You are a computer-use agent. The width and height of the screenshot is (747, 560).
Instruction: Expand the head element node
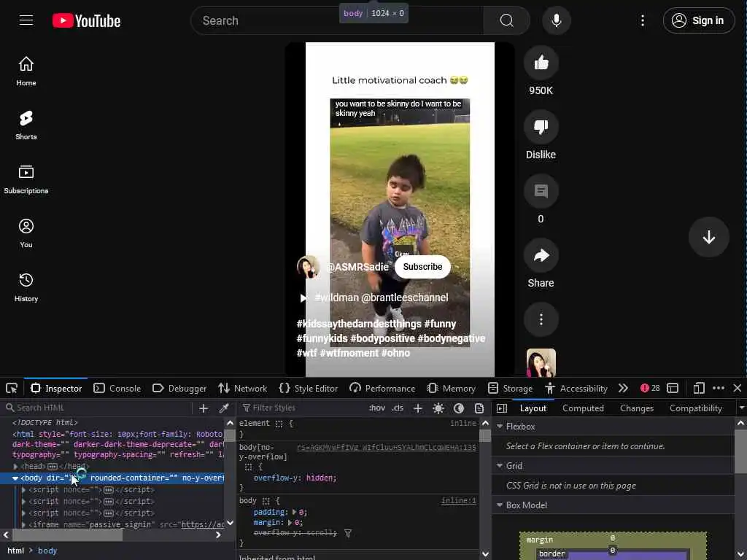point(16,467)
